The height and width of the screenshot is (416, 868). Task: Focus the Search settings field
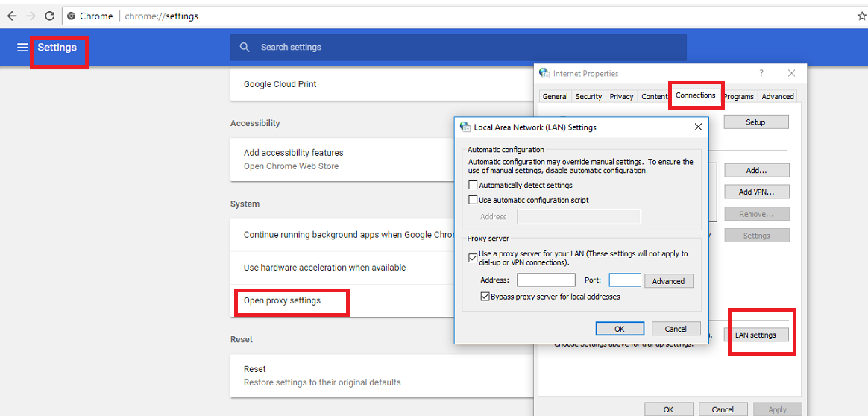459,48
